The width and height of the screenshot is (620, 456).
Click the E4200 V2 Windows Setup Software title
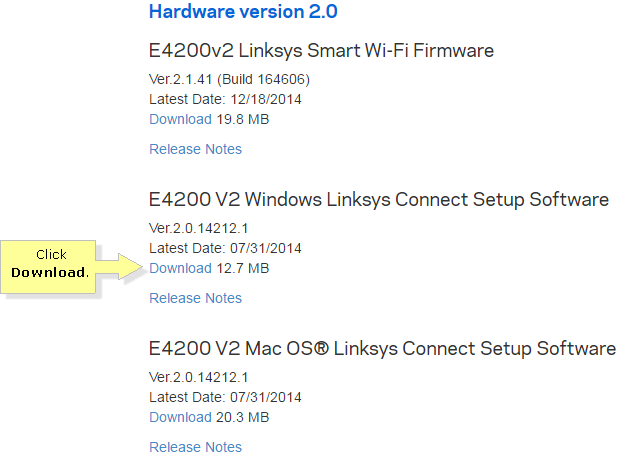378,200
